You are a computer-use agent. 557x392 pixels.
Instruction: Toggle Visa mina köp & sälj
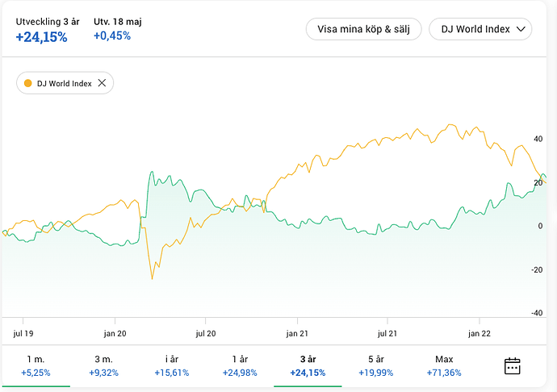point(363,29)
